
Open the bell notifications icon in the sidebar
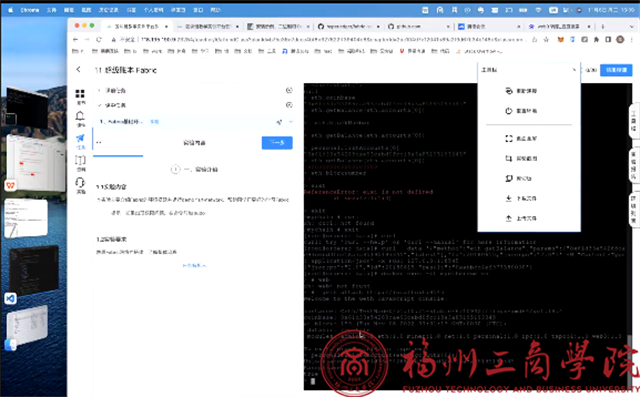coord(80,116)
